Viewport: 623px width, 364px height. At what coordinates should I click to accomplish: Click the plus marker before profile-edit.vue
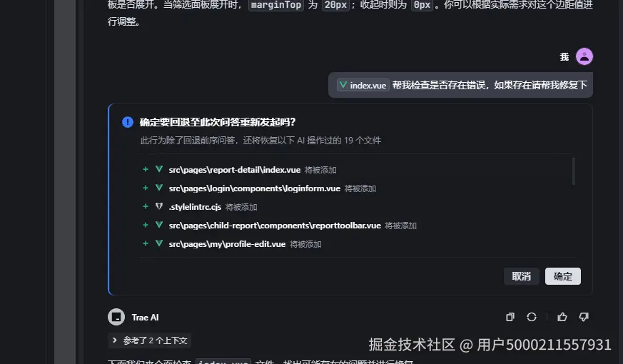coord(146,243)
